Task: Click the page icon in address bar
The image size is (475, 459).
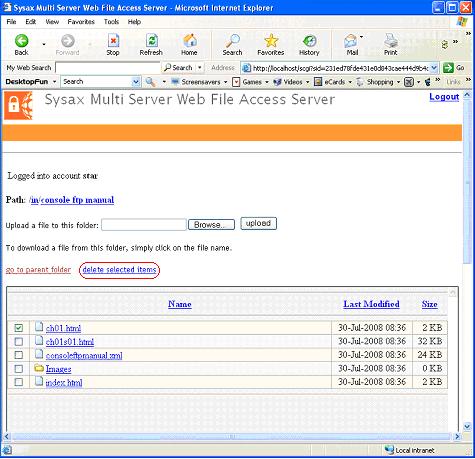Action: point(246,68)
